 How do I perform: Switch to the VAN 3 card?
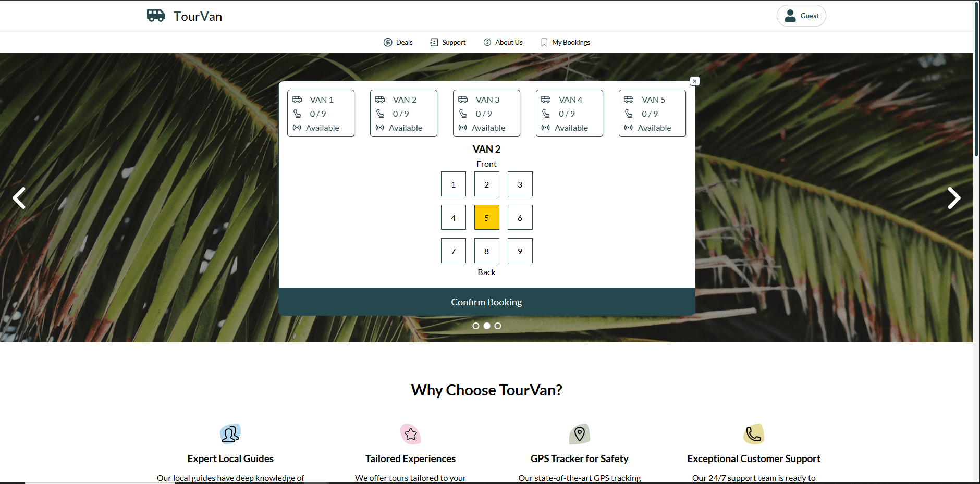click(x=486, y=114)
